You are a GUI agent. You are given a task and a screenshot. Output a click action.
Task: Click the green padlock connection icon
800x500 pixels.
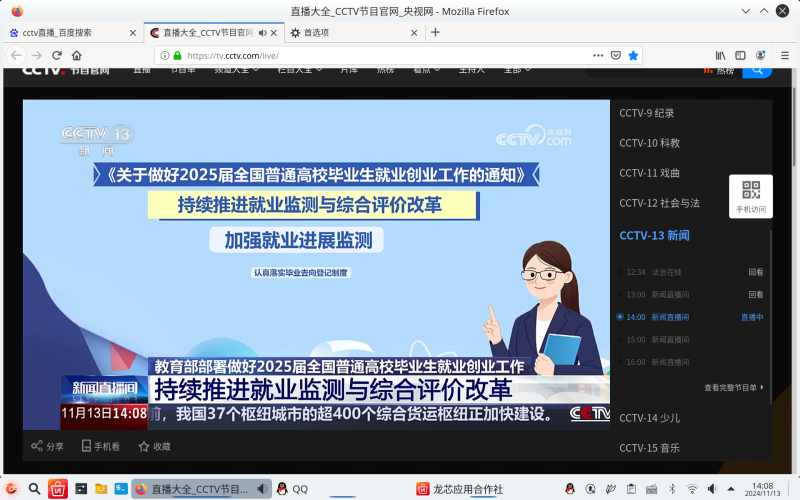coord(178,55)
